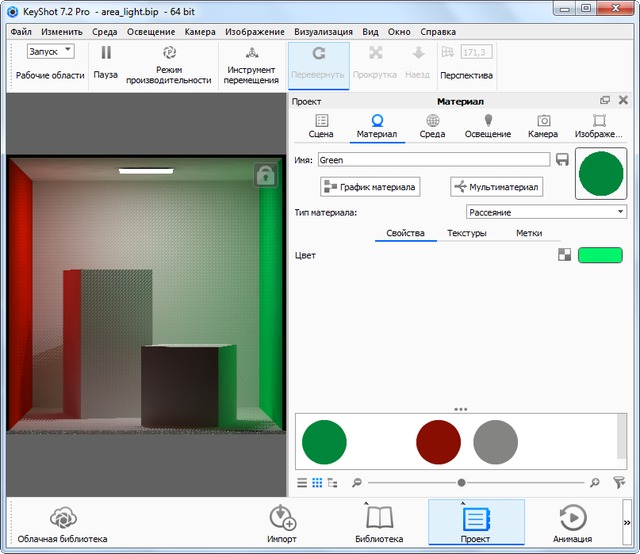Select the Move tool icon
Viewport: 640px width, 554px height.
point(252,54)
